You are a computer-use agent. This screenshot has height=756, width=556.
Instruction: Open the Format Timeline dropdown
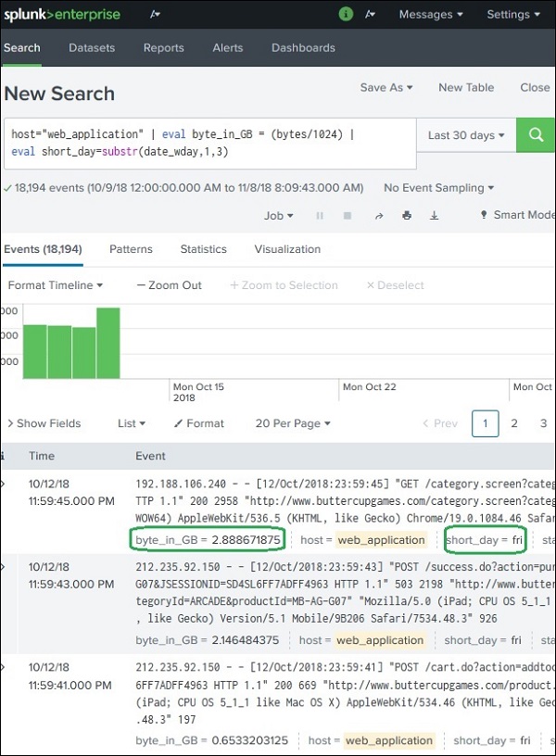(55, 285)
